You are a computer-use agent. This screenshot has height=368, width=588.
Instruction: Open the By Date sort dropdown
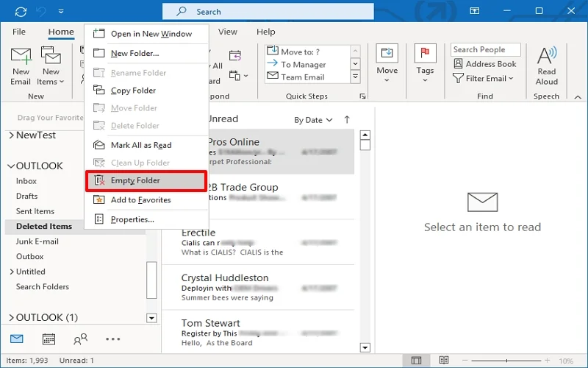pyautogui.click(x=313, y=120)
